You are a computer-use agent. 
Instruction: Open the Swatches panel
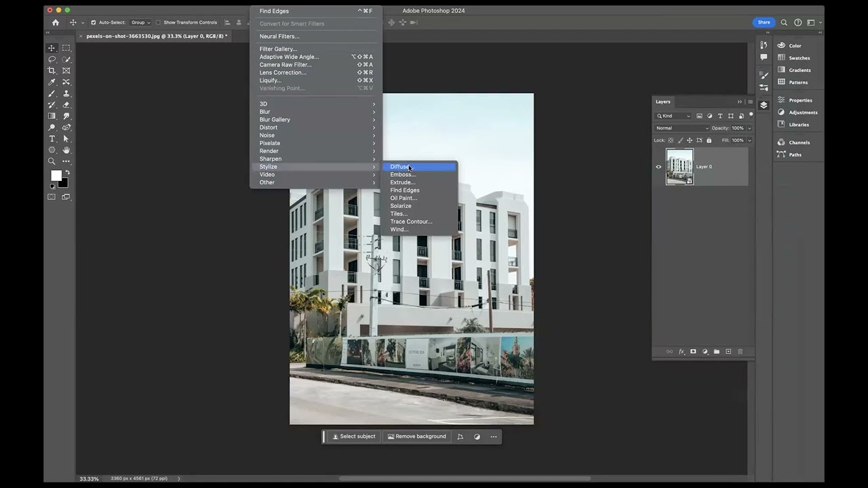point(799,58)
